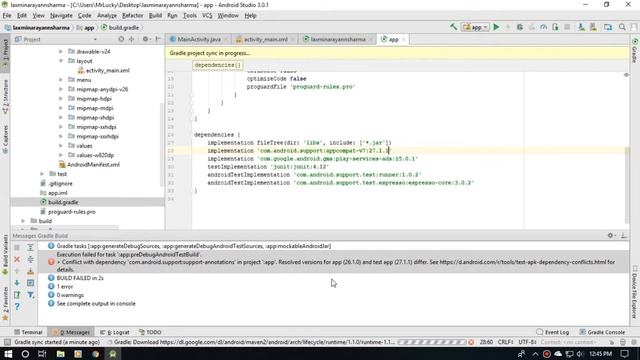Click the Make Project hammer icon
Viewport: 640px width, 360px height.
pyautogui.click(x=453, y=27)
